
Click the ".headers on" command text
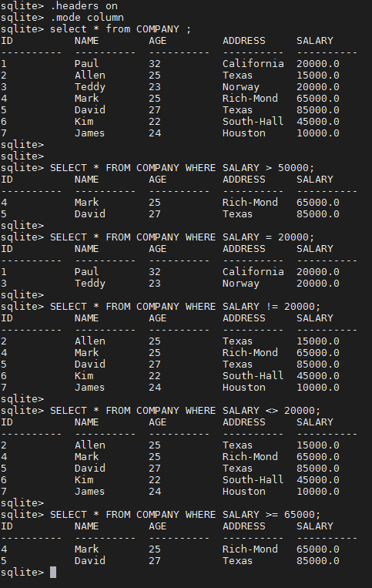point(84,6)
